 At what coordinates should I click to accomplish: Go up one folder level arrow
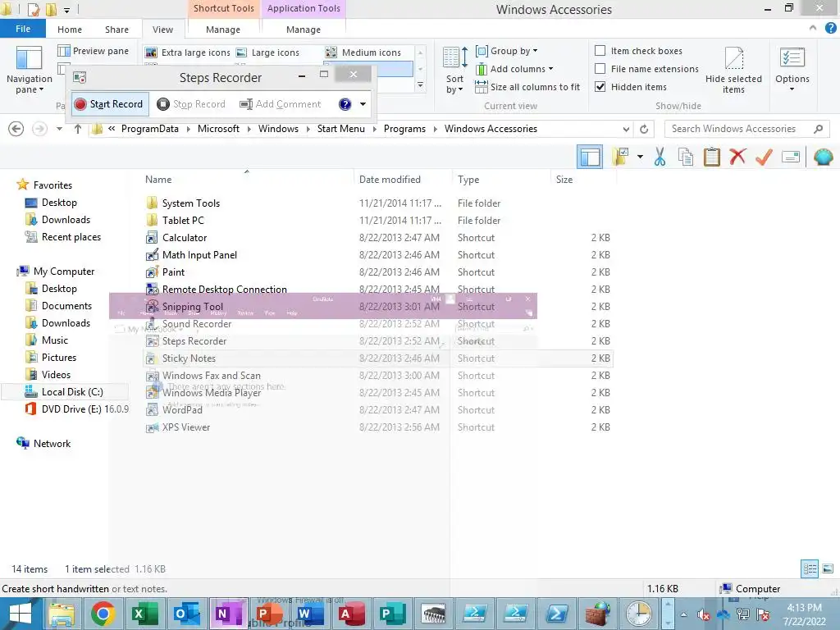(x=78, y=129)
